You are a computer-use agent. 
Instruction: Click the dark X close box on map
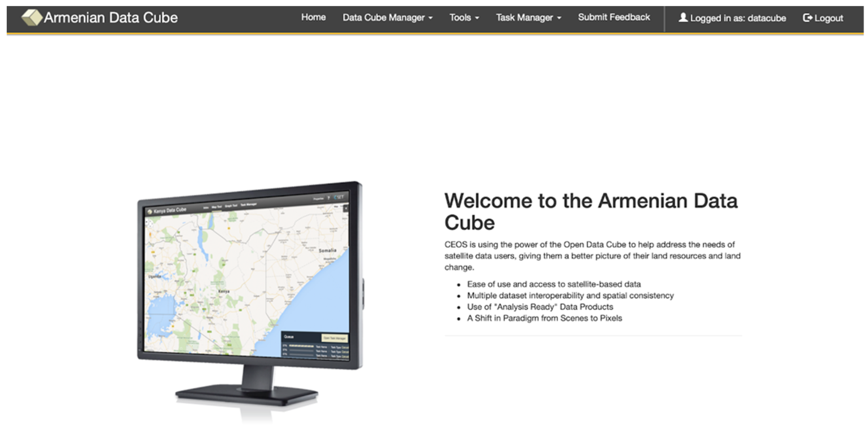[346, 208]
